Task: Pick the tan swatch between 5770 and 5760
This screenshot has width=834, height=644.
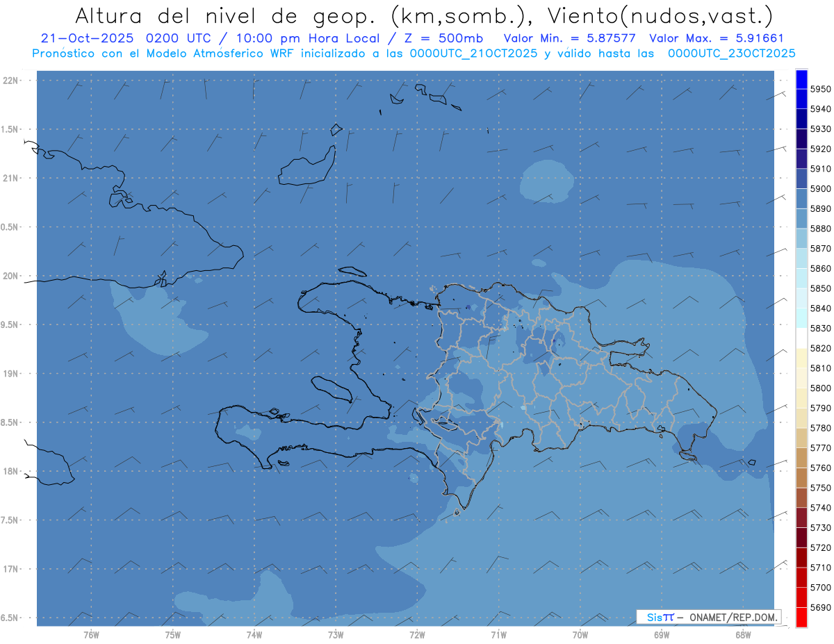Action: click(801, 457)
